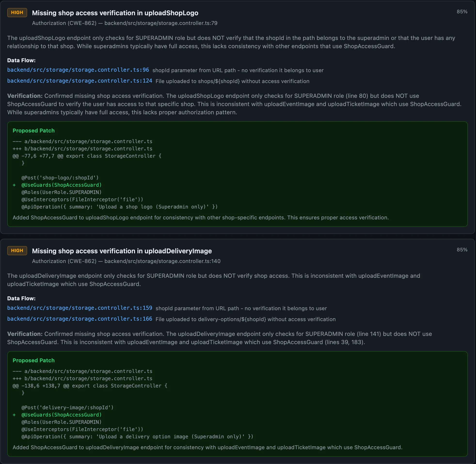Collapse the Proposed Patch for uploadShopLogo

pos(33,130)
